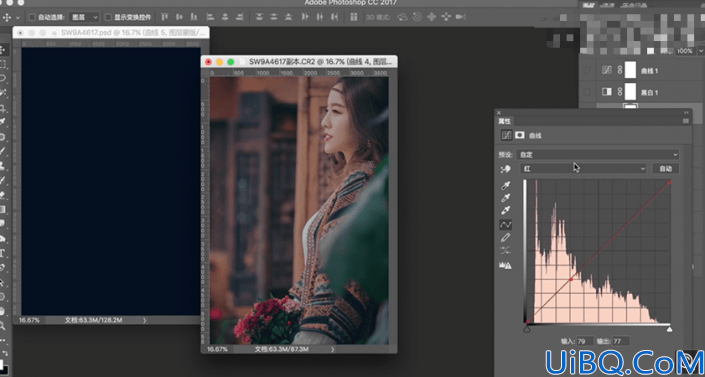
Task: Click the align horizontal centers icon
Action: (x=225, y=17)
